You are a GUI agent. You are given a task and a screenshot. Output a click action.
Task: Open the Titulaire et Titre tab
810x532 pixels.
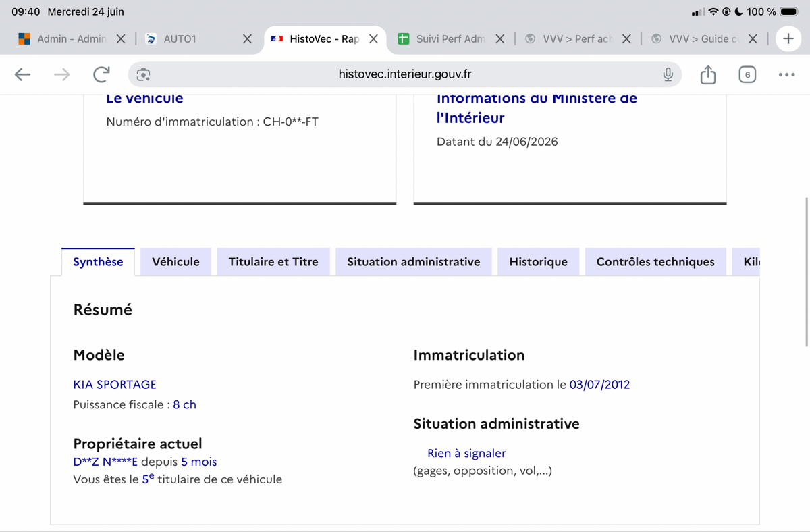coord(273,262)
